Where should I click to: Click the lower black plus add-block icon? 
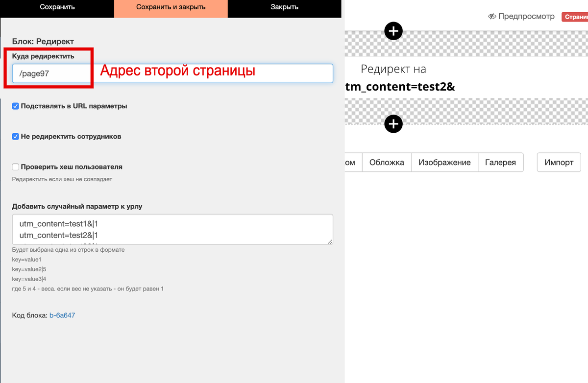[x=393, y=124]
